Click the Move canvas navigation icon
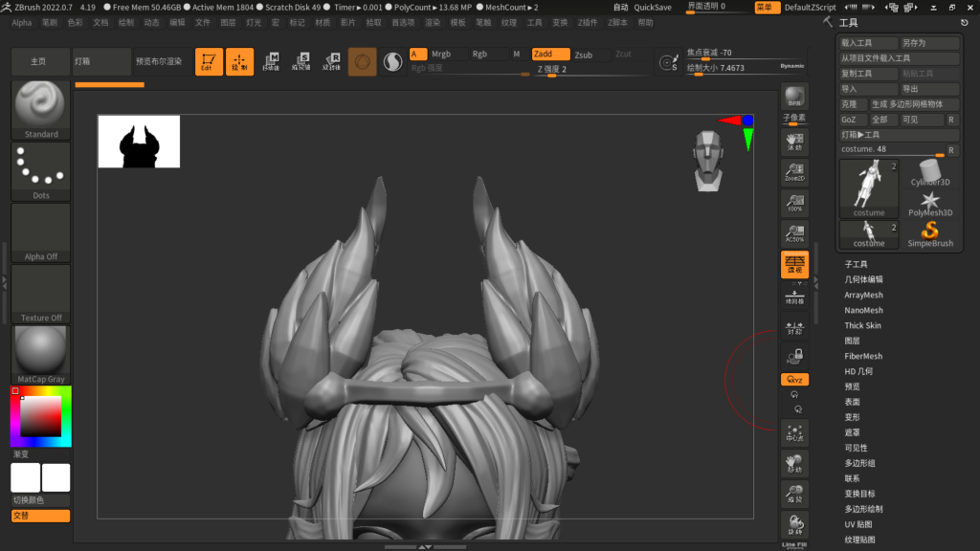 [x=794, y=464]
